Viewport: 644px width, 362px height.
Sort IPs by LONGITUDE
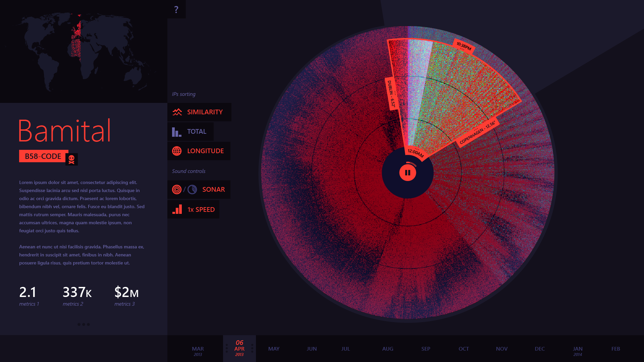205,151
